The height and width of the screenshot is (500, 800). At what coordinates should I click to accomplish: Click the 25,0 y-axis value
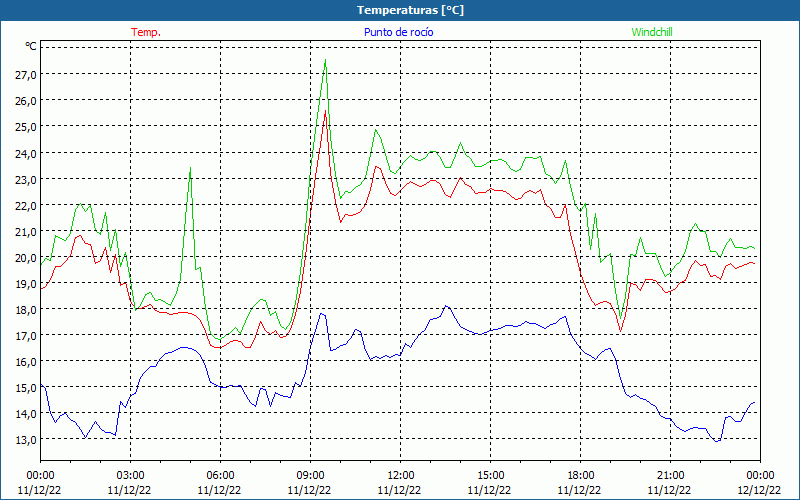click(x=26, y=127)
